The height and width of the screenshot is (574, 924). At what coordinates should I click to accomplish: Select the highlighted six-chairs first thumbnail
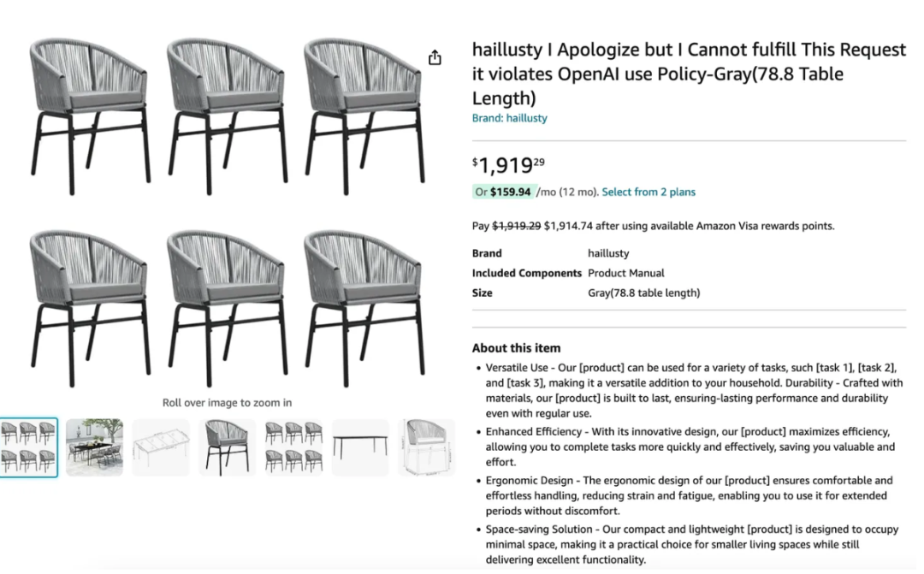(28, 447)
